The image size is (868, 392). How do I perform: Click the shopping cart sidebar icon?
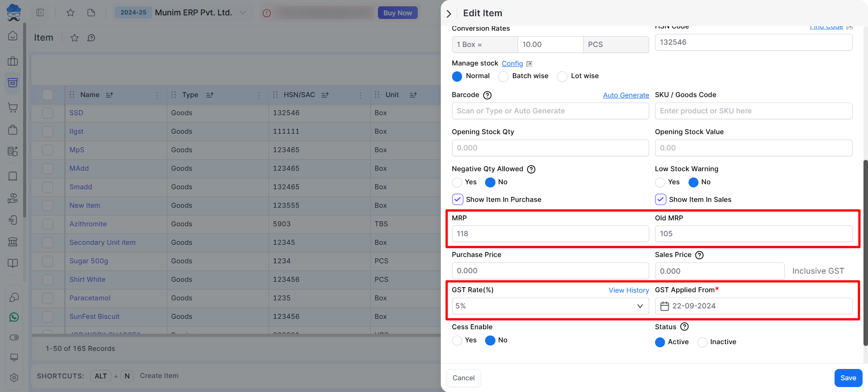tap(13, 107)
